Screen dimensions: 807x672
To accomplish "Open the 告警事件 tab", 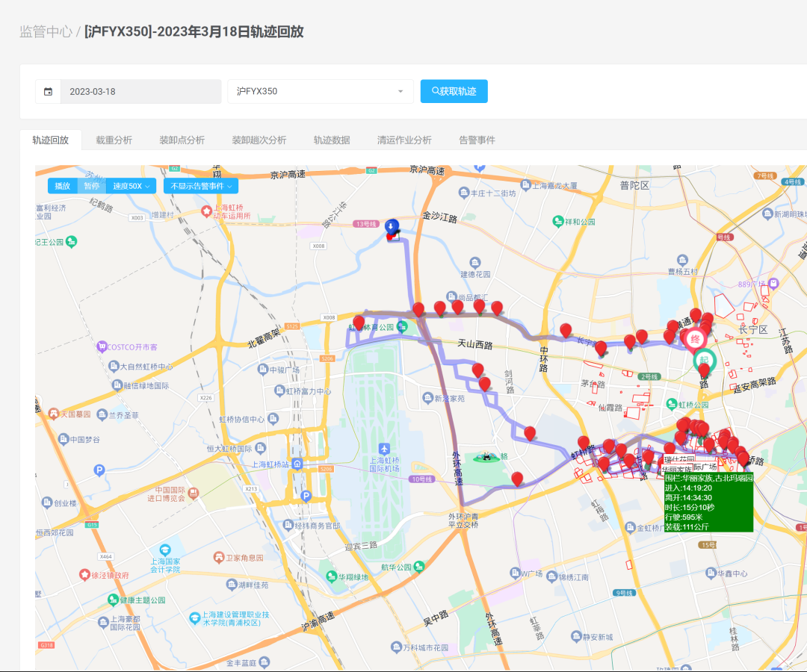I will pyautogui.click(x=477, y=140).
